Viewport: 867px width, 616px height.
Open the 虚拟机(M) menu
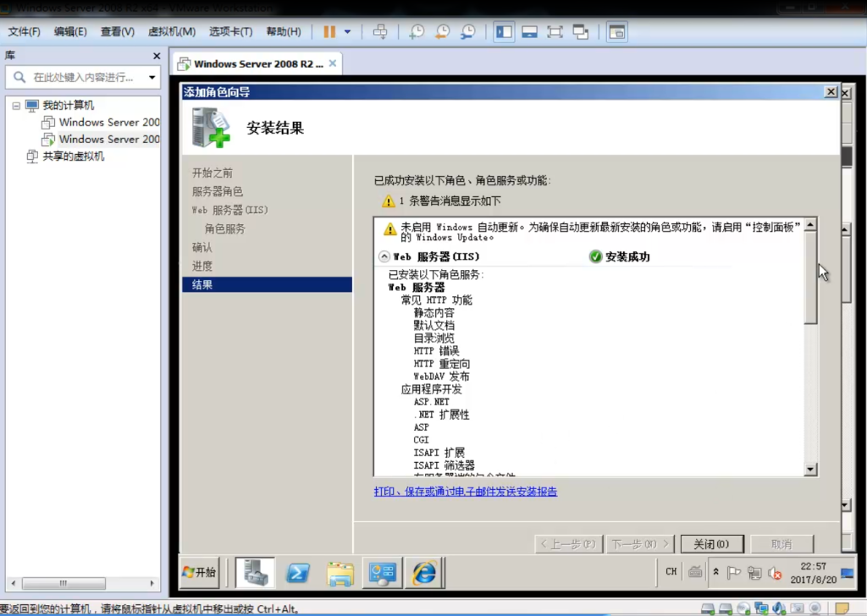click(x=171, y=32)
